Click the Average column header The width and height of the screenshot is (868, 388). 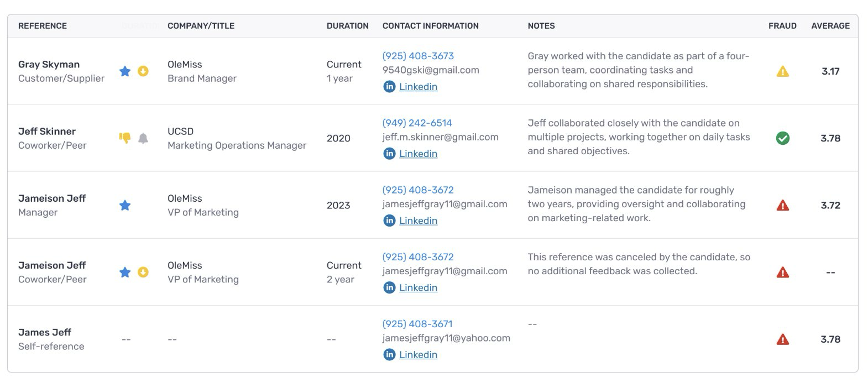coord(830,26)
